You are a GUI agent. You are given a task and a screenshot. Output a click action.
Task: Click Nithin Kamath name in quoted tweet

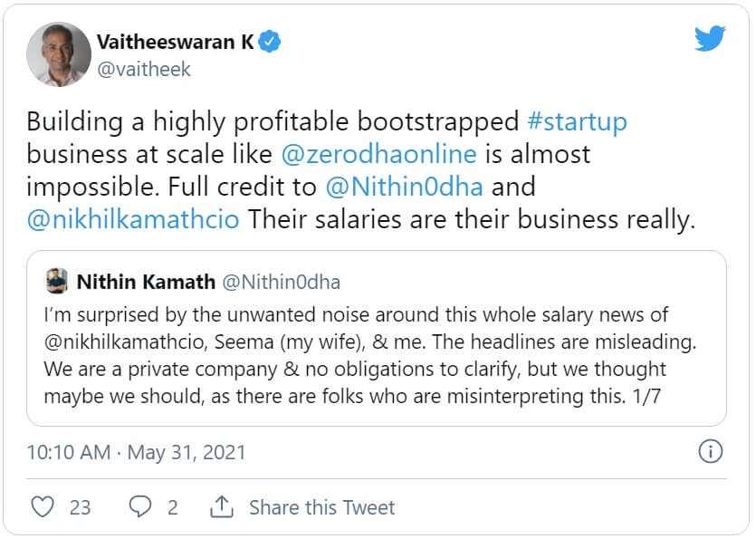point(146,282)
